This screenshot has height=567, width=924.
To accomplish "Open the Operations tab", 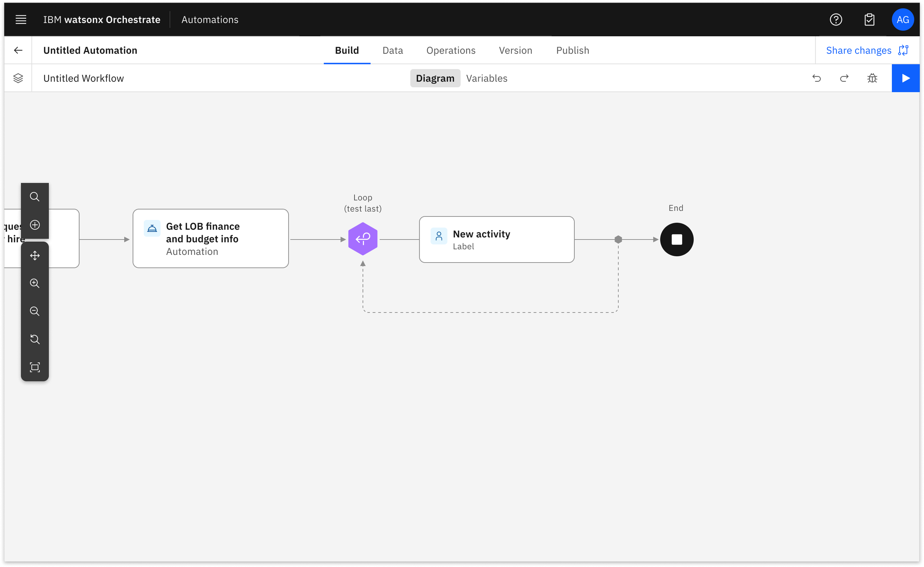I will coord(451,50).
